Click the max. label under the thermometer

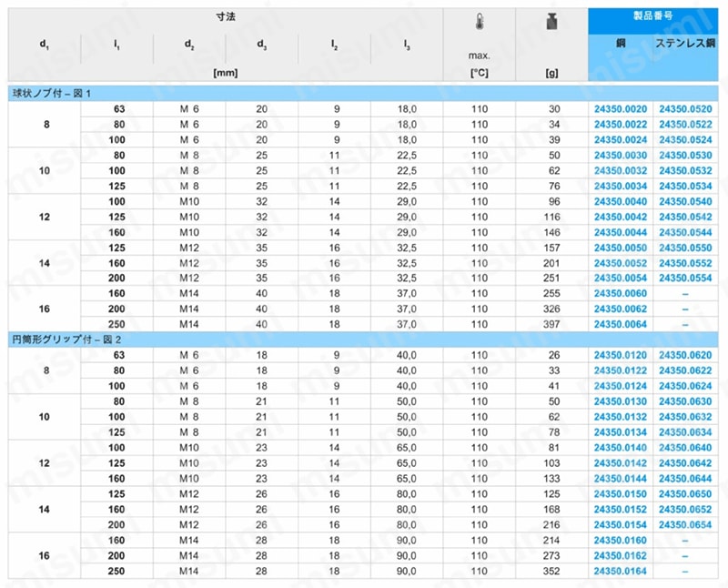coord(480,56)
